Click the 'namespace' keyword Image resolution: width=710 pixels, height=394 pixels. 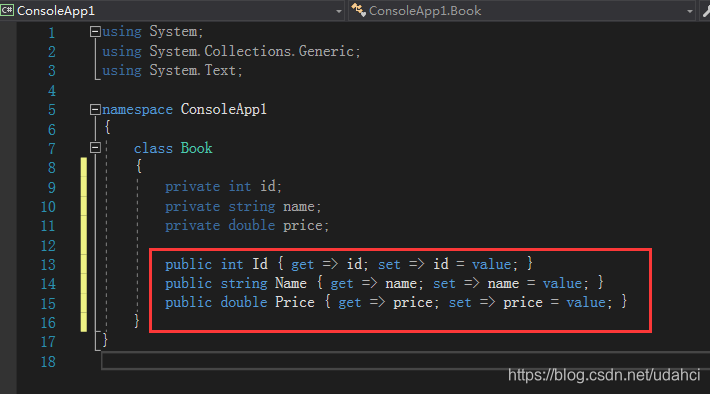[x=137, y=110]
